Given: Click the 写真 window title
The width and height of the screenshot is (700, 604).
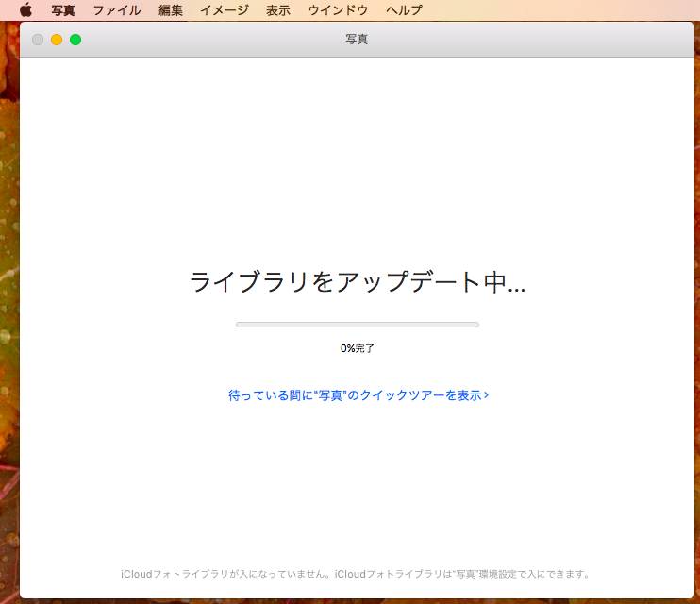Looking at the screenshot, I should [357, 40].
